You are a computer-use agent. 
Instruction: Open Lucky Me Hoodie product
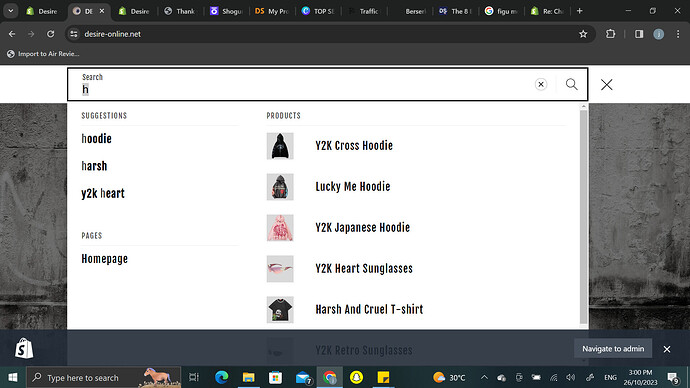[x=352, y=187]
